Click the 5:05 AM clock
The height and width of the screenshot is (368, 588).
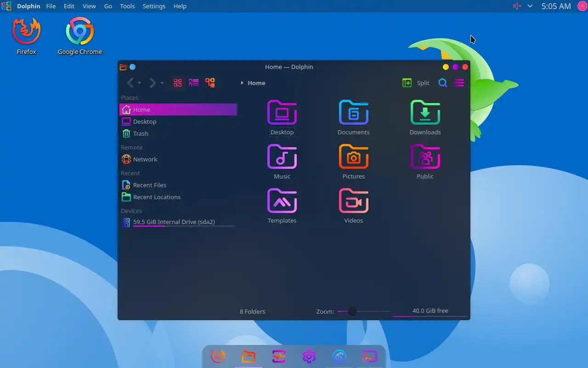[x=556, y=6]
